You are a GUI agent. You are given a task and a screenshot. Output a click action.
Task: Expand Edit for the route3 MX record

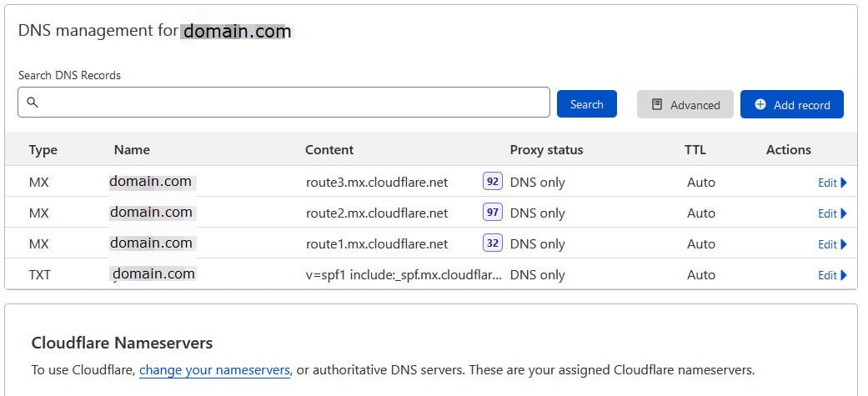[x=831, y=183]
